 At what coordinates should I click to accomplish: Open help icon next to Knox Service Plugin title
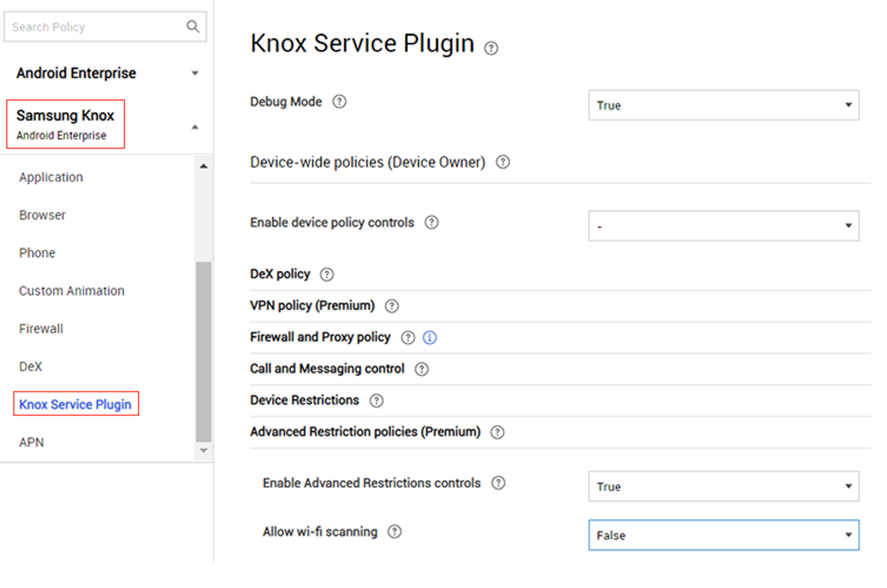491,48
